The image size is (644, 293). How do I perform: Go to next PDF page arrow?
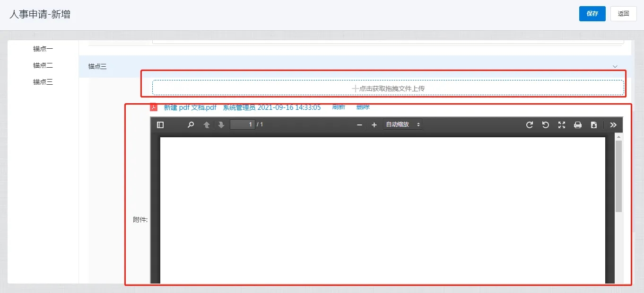(221, 125)
